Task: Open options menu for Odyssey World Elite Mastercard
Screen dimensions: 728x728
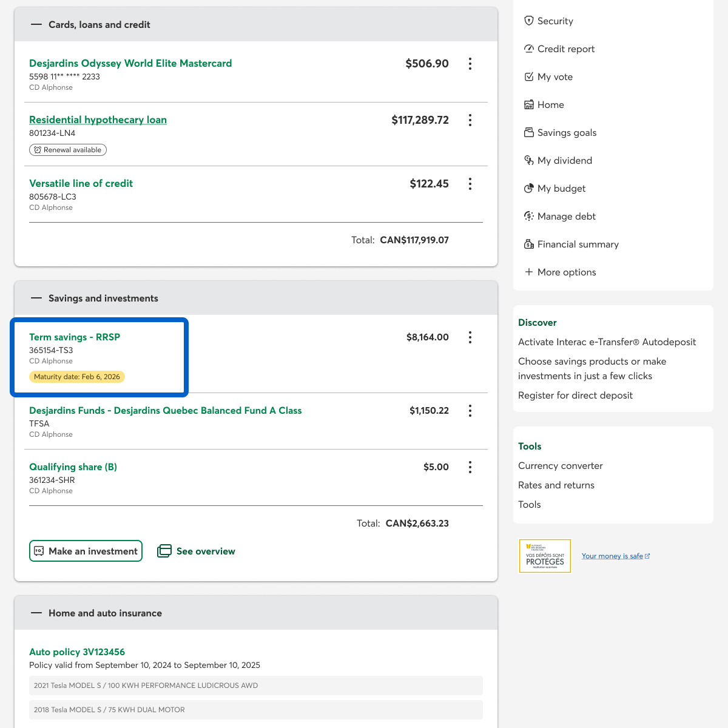Action: point(470,64)
